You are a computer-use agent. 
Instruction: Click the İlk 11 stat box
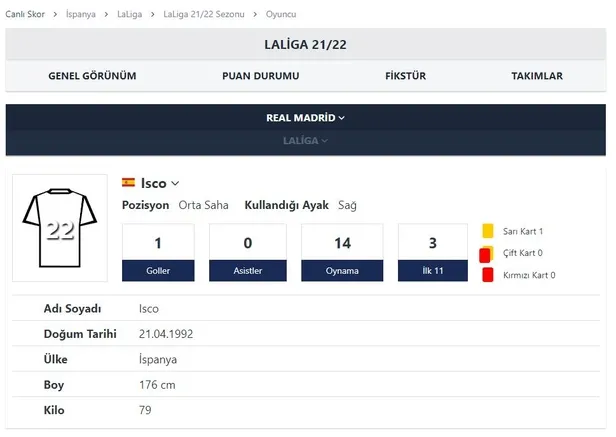click(432, 252)
